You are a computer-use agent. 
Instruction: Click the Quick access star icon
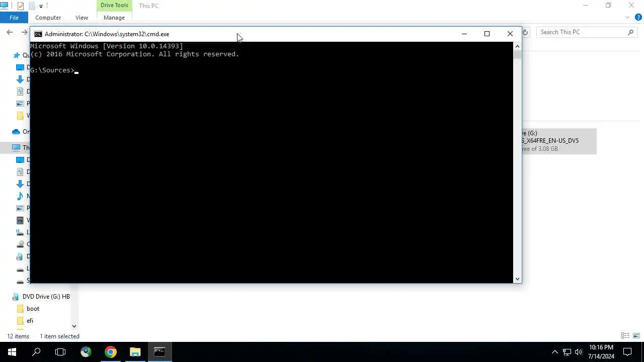coord(16,55)
